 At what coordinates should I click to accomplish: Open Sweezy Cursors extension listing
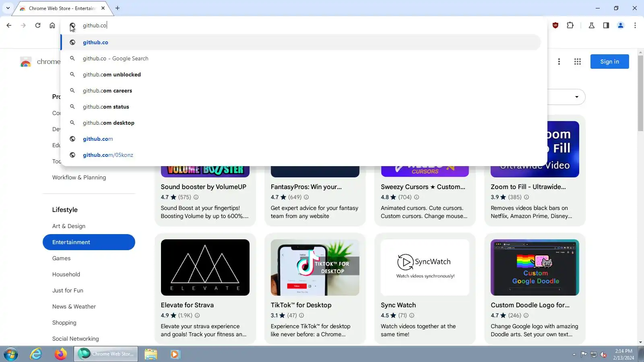[423, 187]
